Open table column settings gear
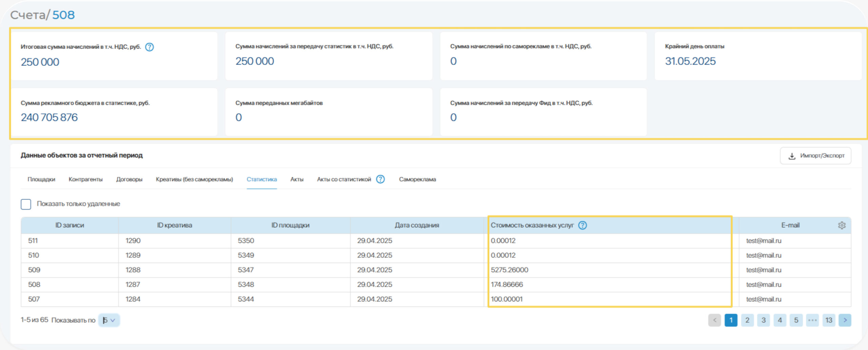Screen dimensions: 868x350 tap(842, 225)
